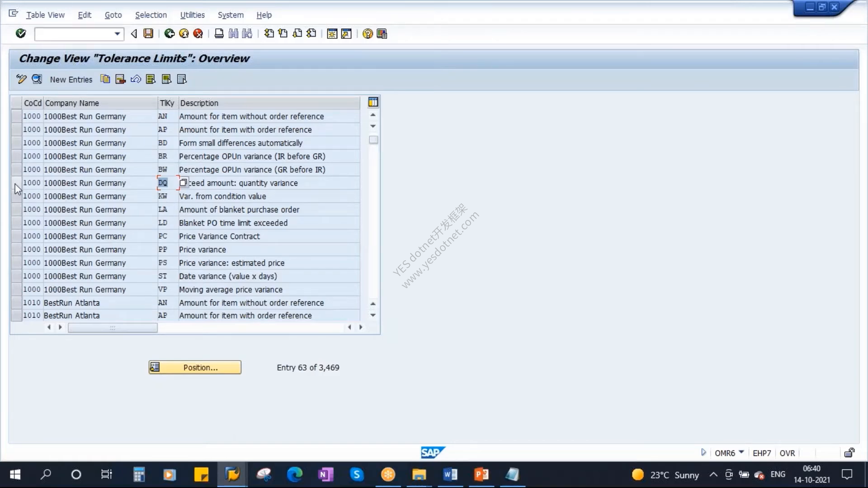
Task: Click the New Entries button
Action: [x=71, y=80]
